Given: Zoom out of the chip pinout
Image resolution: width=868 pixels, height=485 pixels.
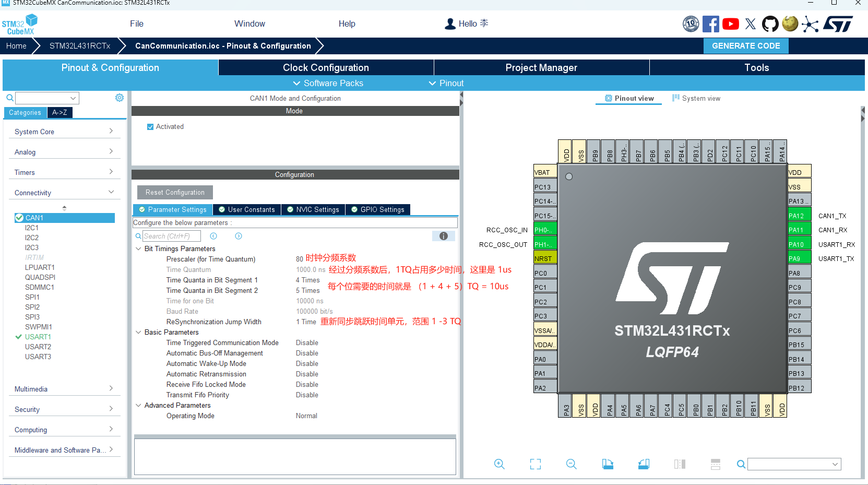Looking at the screenshot, I should (572, 464).
